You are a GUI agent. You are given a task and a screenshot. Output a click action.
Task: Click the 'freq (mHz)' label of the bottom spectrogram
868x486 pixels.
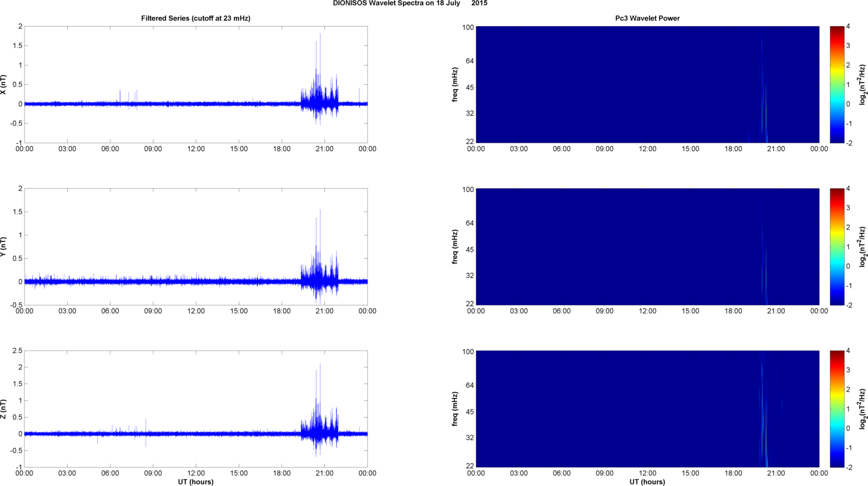coord(455,409)
